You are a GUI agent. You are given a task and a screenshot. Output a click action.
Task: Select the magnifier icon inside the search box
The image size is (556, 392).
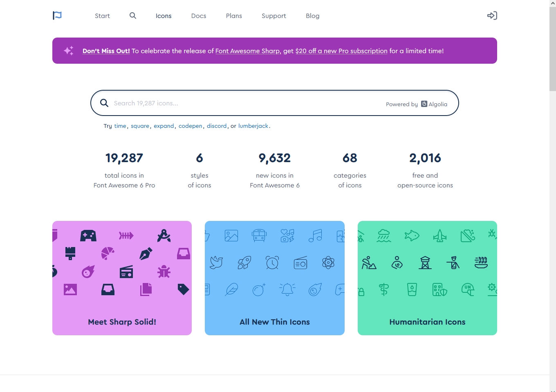[104, 103]
